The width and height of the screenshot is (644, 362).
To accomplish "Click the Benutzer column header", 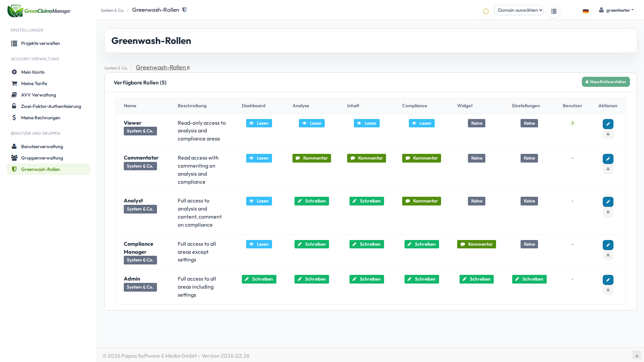I will click(573, 106).
